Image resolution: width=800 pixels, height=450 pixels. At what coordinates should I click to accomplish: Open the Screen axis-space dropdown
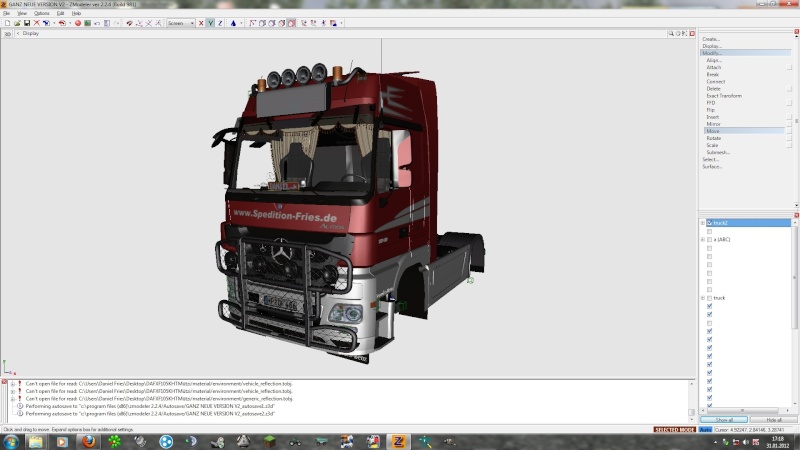click(181, 23)
